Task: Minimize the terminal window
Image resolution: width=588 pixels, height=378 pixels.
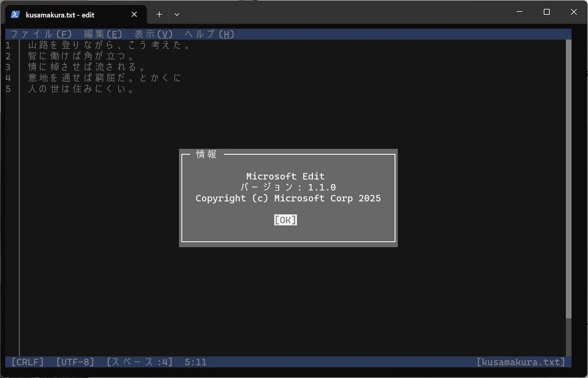Action: (520, 12)
